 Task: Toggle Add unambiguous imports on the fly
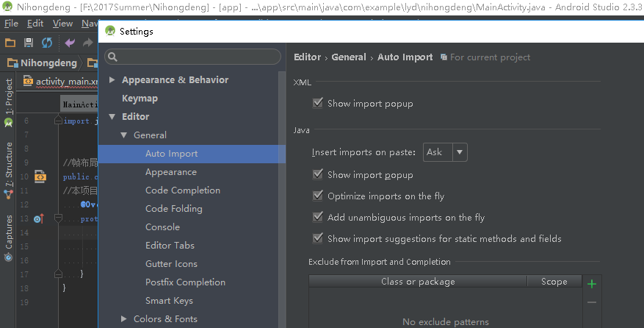318,217
